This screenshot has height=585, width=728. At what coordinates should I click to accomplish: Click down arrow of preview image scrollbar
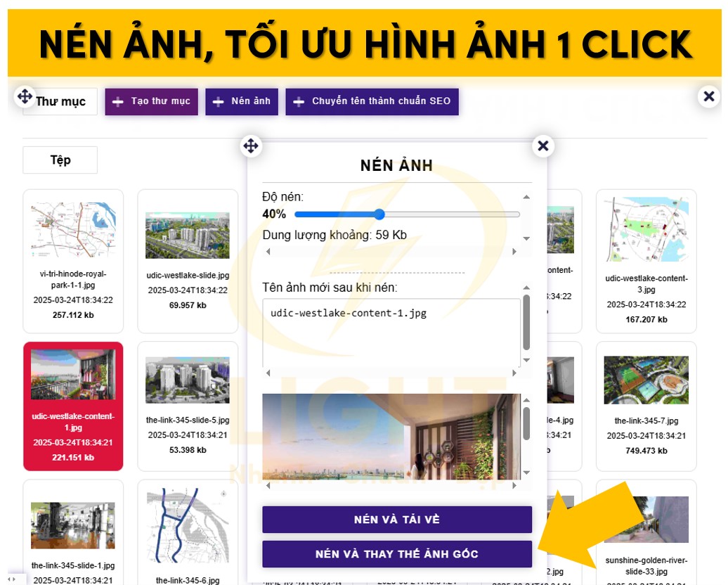[x=526, y=472]
